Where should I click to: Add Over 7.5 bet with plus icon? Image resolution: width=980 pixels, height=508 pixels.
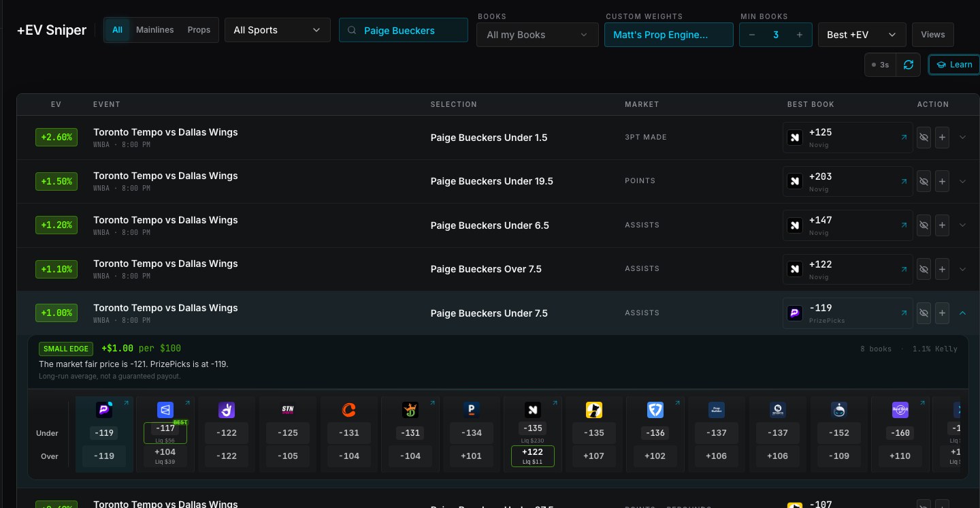(943, 269)
